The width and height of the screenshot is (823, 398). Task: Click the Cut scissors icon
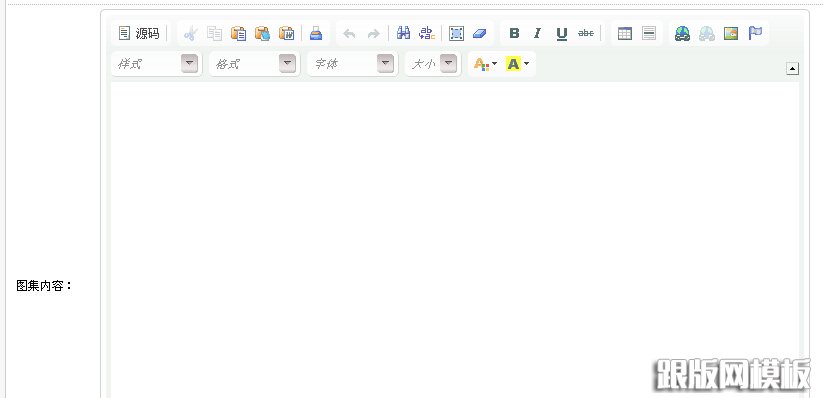click(191, 34)
